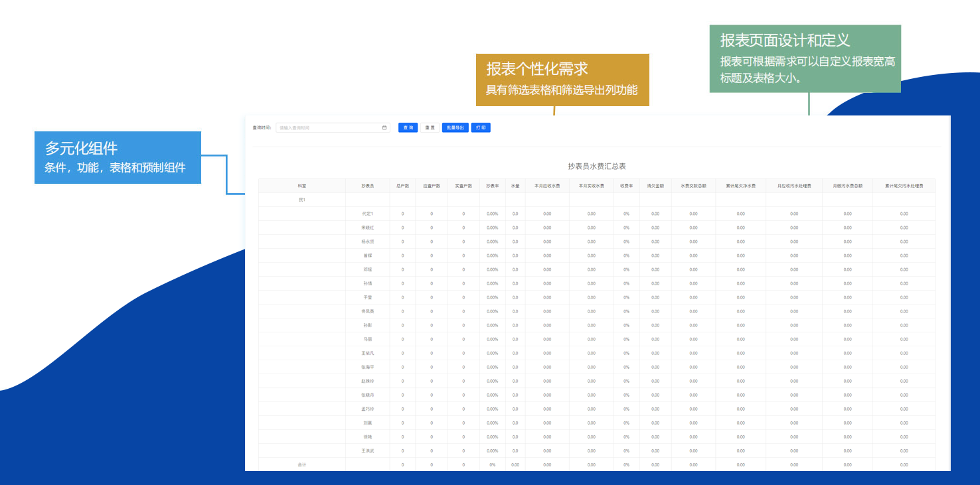Click the blue 多元化组件 callout box
The width and height of the screenshot is (980, 485).
[x=118, y=157]
